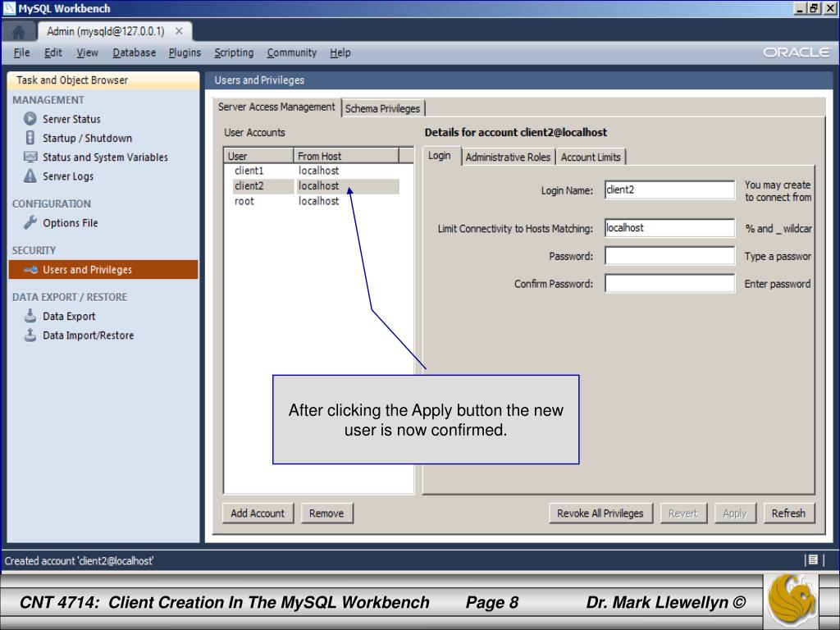Select the Server Access Management tab
Viewport: 840px width, 630px height.
coord(276,107)
